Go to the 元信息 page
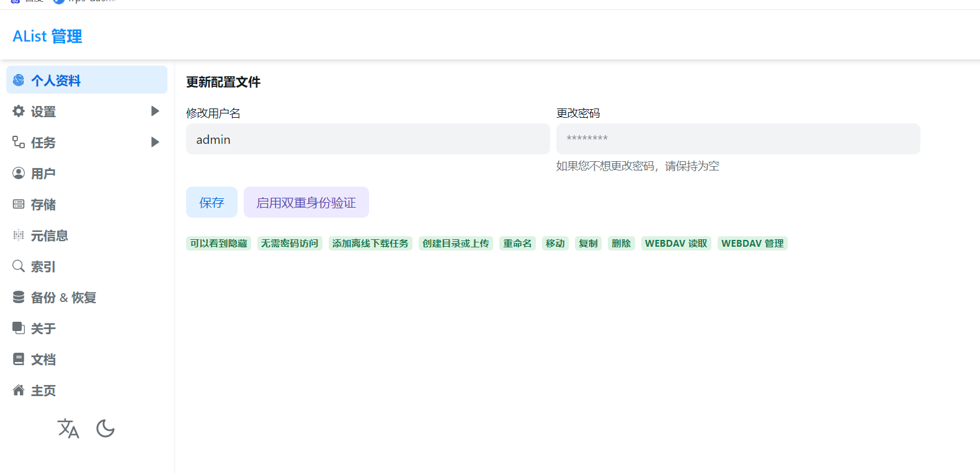980x473 pixels. coord(87,235)
